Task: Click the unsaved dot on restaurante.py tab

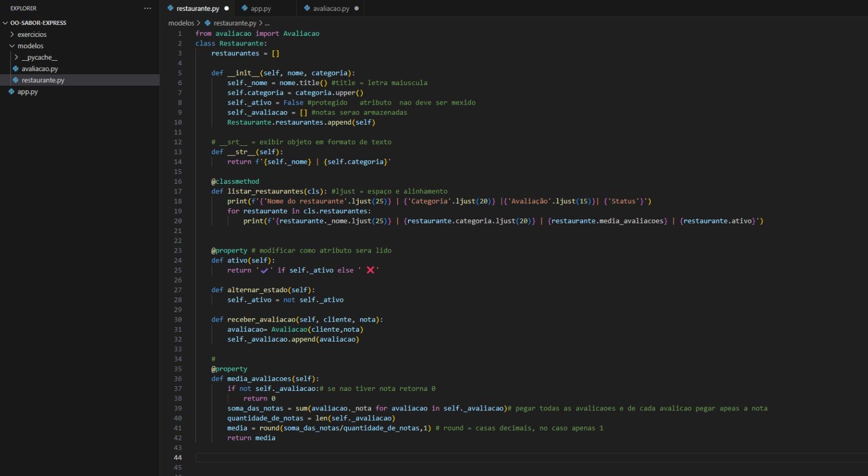Action: coord(227,8)
